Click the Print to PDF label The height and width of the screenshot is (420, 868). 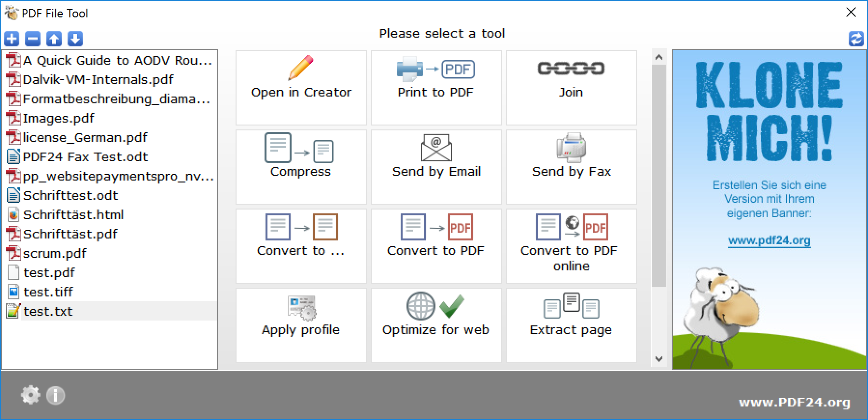(x=435, y=92)
